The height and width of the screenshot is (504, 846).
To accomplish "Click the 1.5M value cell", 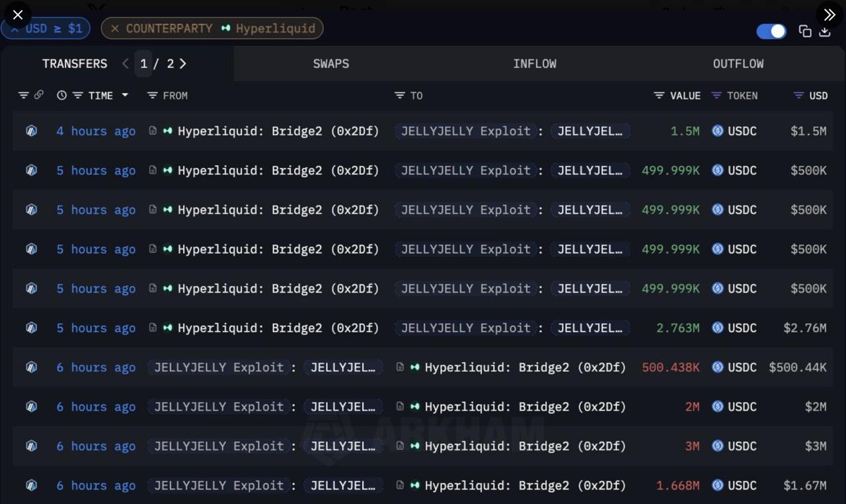I will pyautogui.click(x=685, y=131).
